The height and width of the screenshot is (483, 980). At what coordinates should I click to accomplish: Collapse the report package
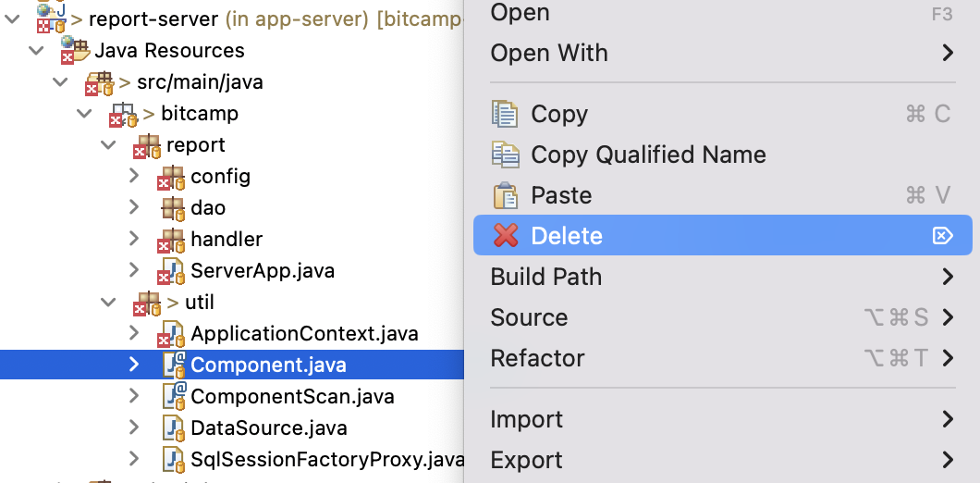108,145
